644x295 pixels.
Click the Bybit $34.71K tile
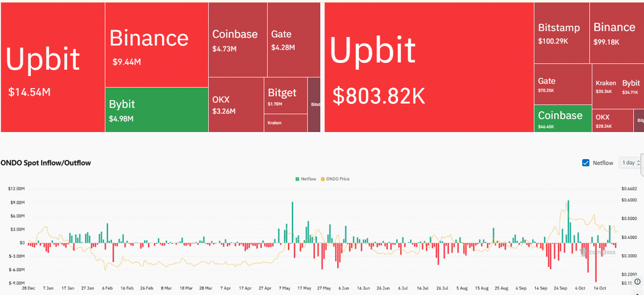631,86
